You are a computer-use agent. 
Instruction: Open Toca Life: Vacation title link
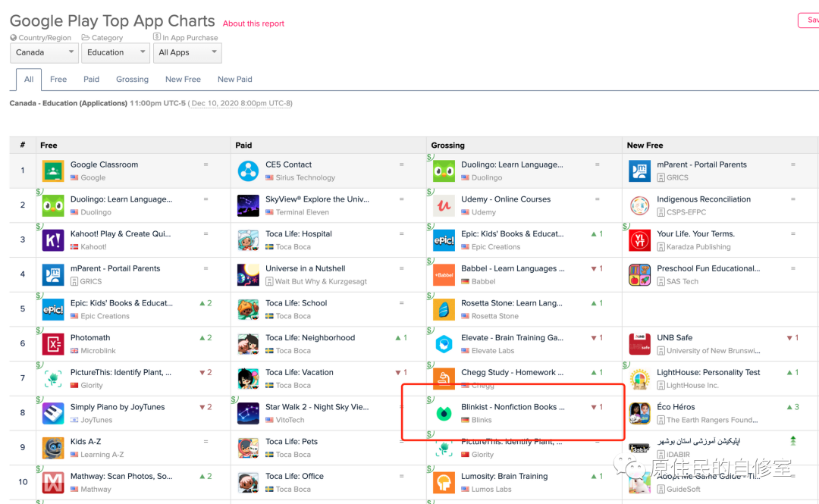click(300, 372)
